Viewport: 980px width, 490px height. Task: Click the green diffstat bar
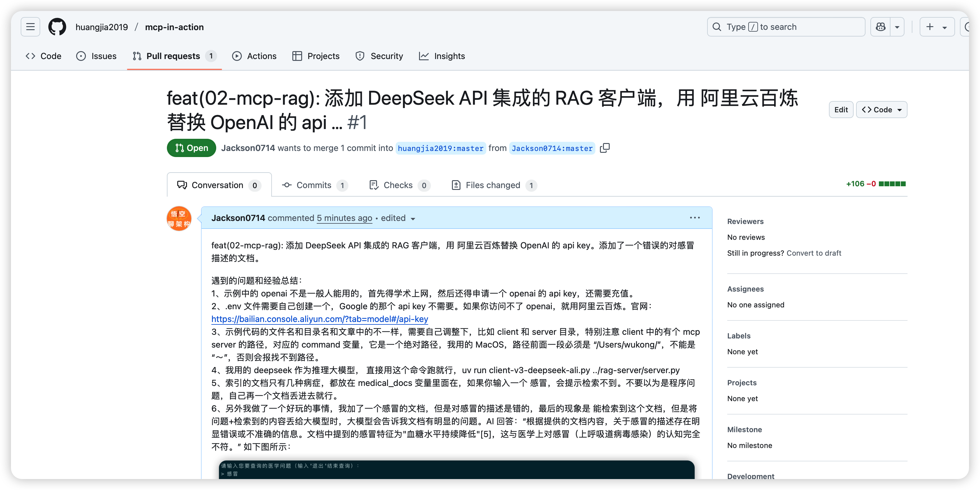click(892, 184)
